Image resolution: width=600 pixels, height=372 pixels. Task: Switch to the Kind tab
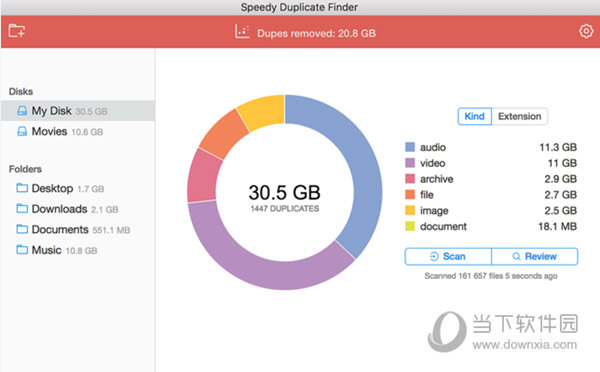(x=474, y=116)
